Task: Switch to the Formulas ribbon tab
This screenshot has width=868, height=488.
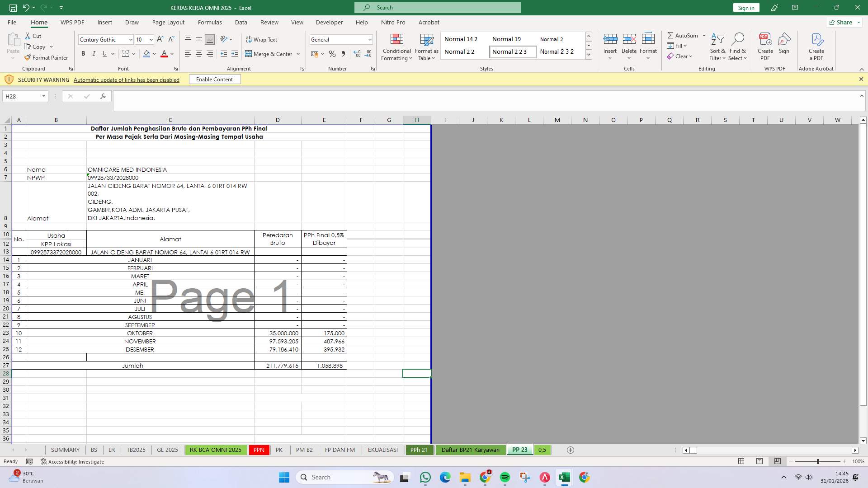Action: coord(210,22)
